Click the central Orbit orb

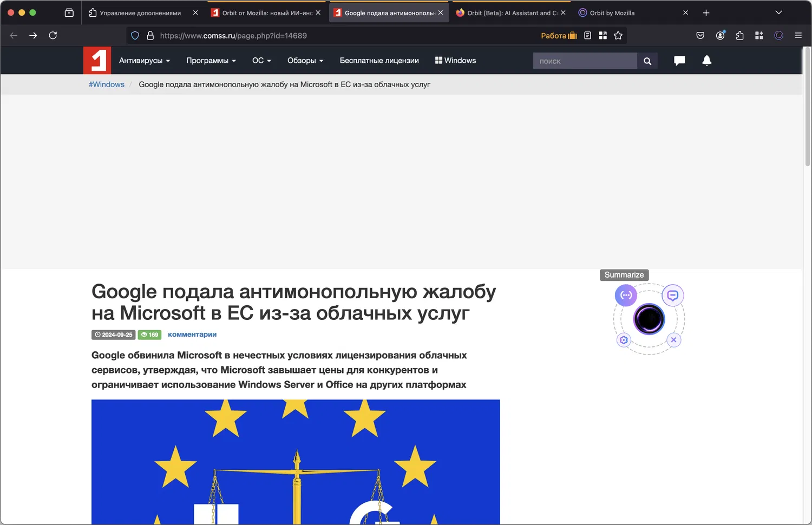click(x=649, y=319)
